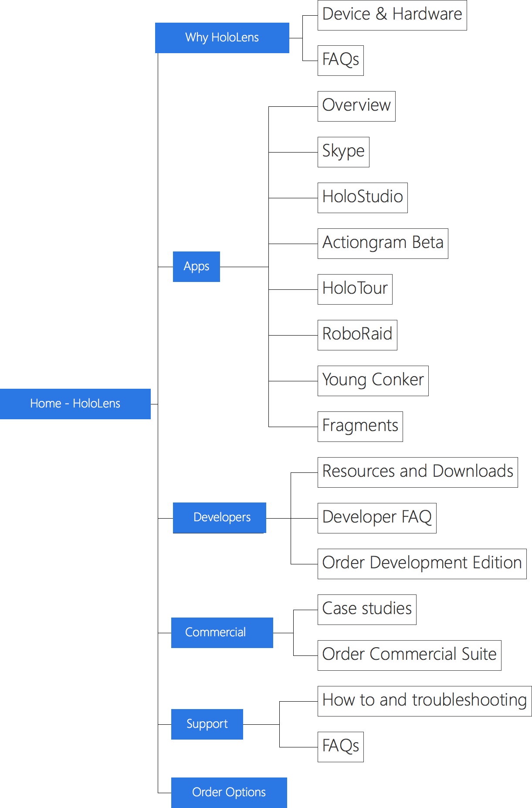Image resolution: width=532 pixels, height=808 pixels.
Task: Click FAQs under Support
Action: (340, 747)
